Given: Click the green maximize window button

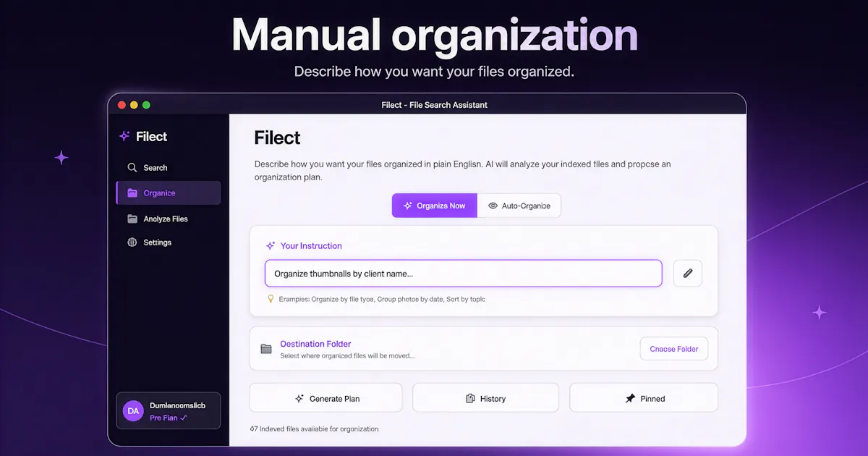Looking at the screenshot, I should pyautogui.click(x=146, y=105).
